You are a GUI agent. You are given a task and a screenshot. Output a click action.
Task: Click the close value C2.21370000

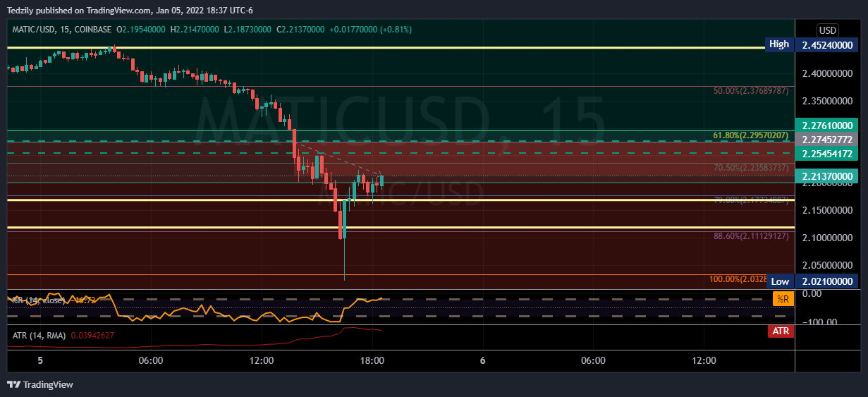point(300,30)
